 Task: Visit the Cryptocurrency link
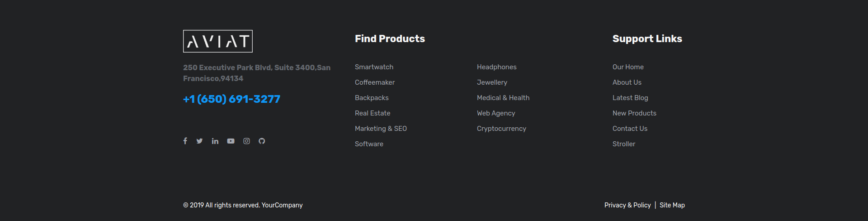(501, 129)
